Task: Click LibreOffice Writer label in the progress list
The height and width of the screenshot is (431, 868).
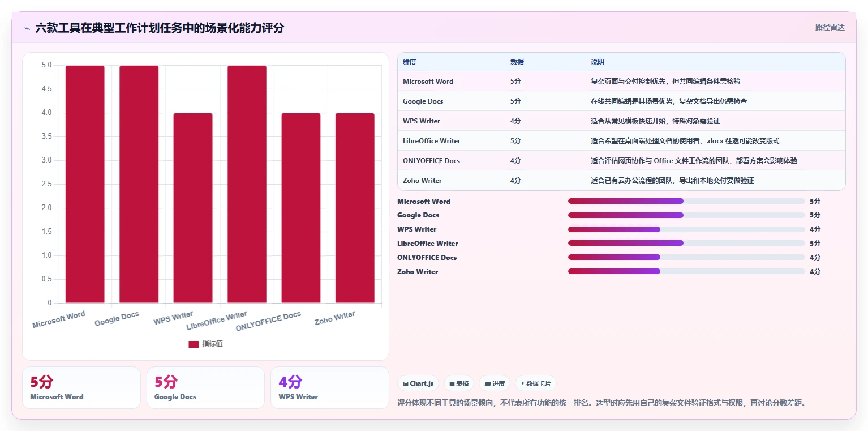Action: click(428, 244)
